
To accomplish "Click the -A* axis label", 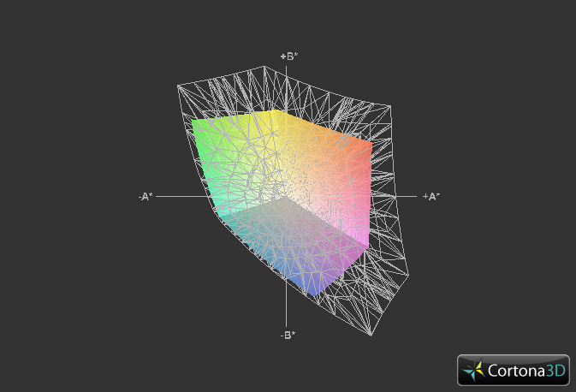I will tap(145, 197).
